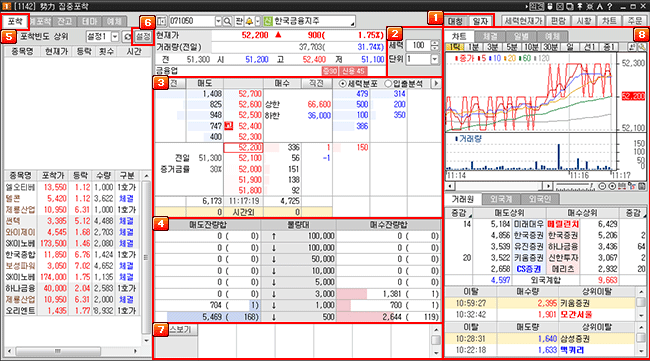Select the 세력분포 radio button
The height and width of the screenshot is (361, 650).
[342, 84]
